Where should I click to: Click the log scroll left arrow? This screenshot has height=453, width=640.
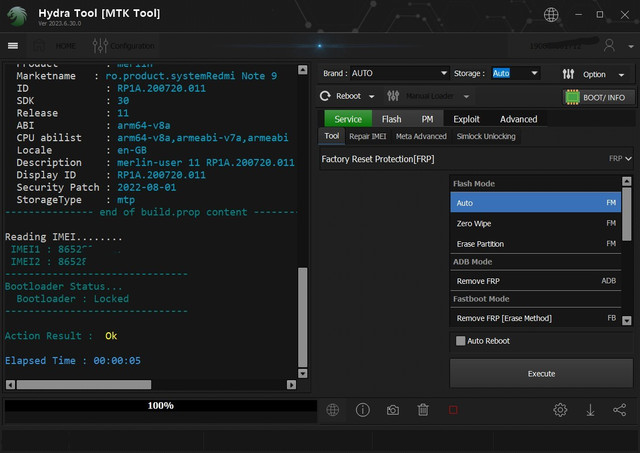[11, 384]
